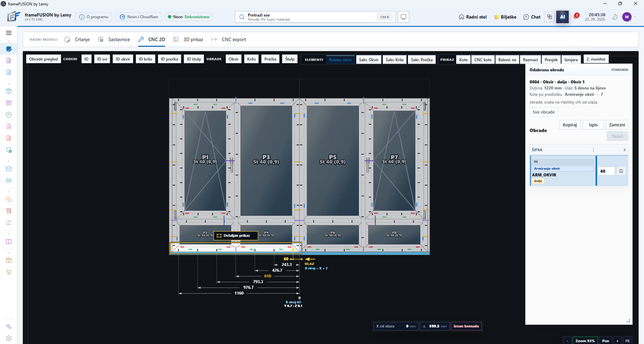Toggle the Kote display option

[x=463, y=59]
